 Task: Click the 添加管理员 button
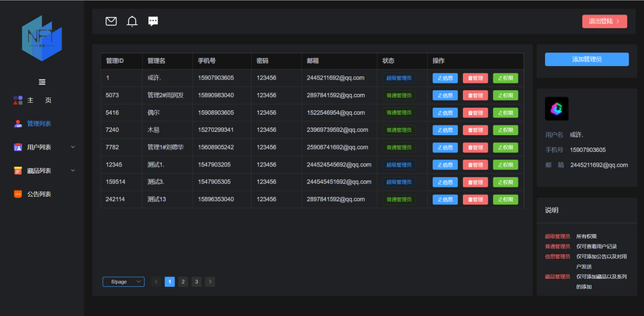click(x=587, y=59)
